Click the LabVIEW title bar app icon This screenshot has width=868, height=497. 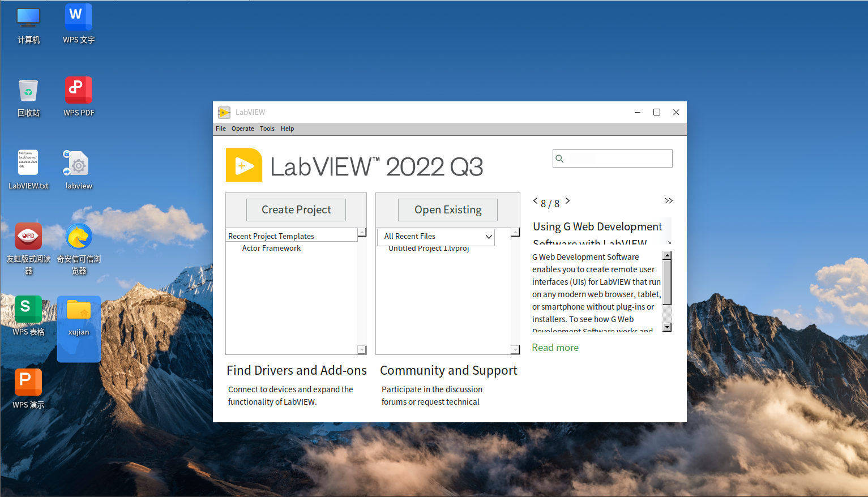(224, 112)
